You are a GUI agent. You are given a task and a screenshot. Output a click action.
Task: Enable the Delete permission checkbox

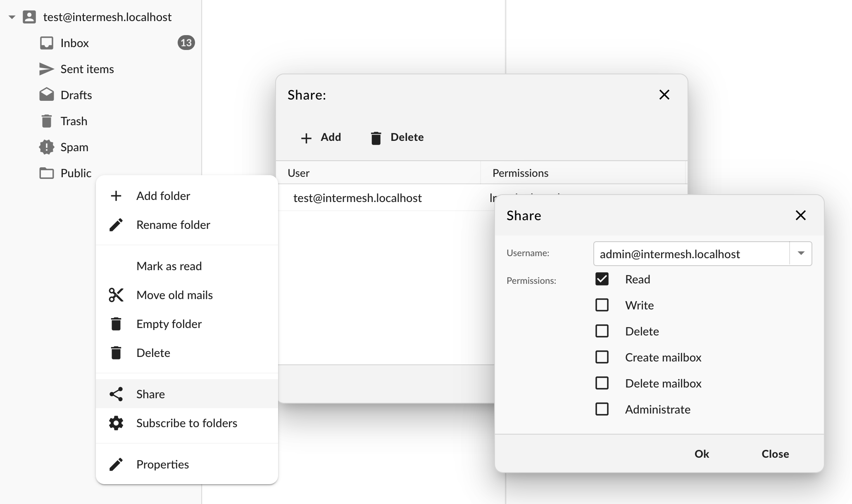pyautogui.click(x=602, y=331)
